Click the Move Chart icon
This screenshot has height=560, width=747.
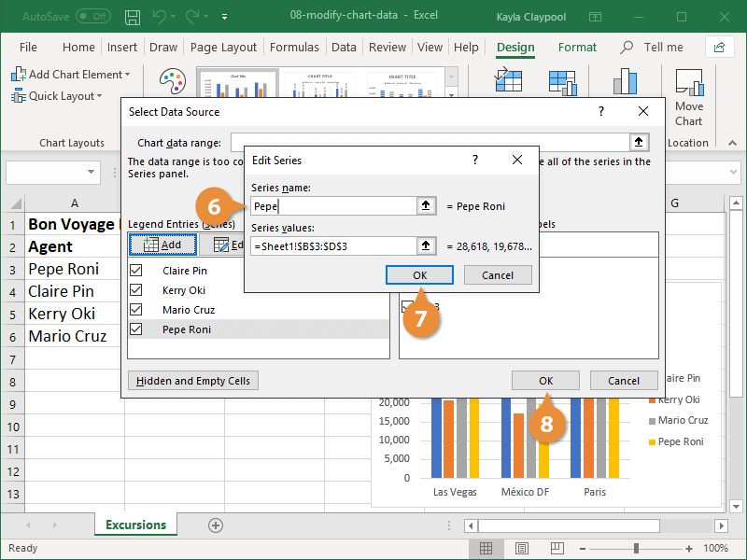pos(688,89)
